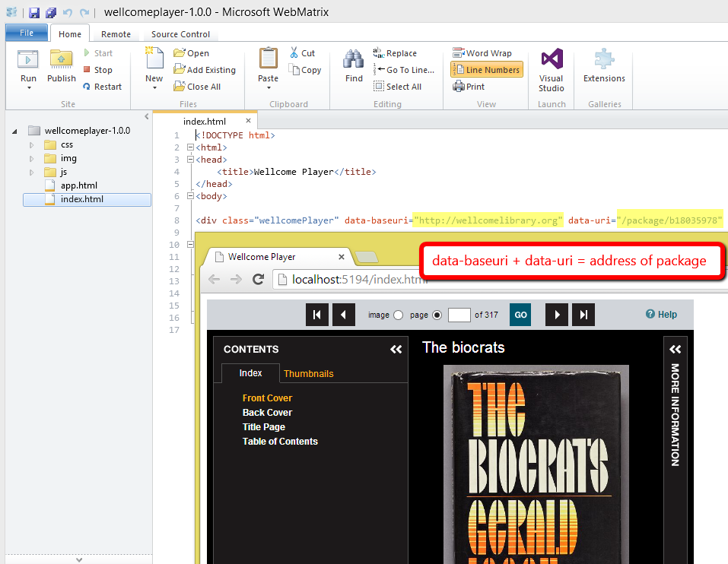Select the Index tab in Contents

point(251,373)
